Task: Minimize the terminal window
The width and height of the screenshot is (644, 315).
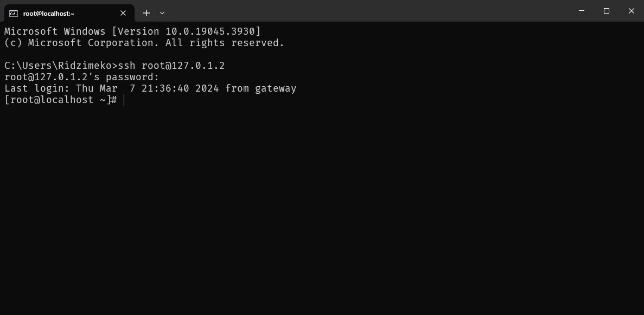Action: [582, 11]
